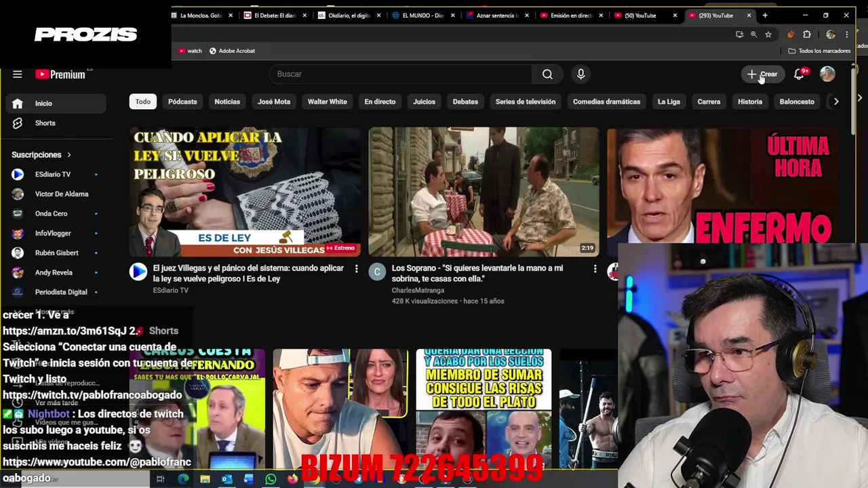Open a new browser tab
The image size is (868, 488).
coord(765,15)
